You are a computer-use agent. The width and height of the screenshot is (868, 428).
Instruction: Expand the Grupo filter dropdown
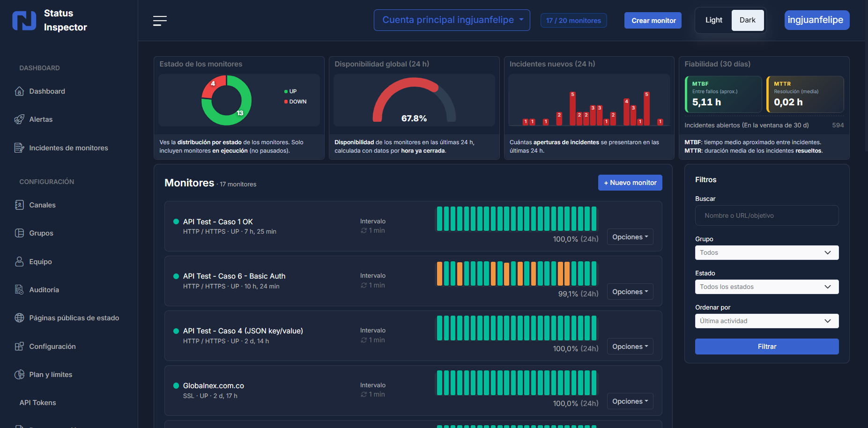coord(766,252)
